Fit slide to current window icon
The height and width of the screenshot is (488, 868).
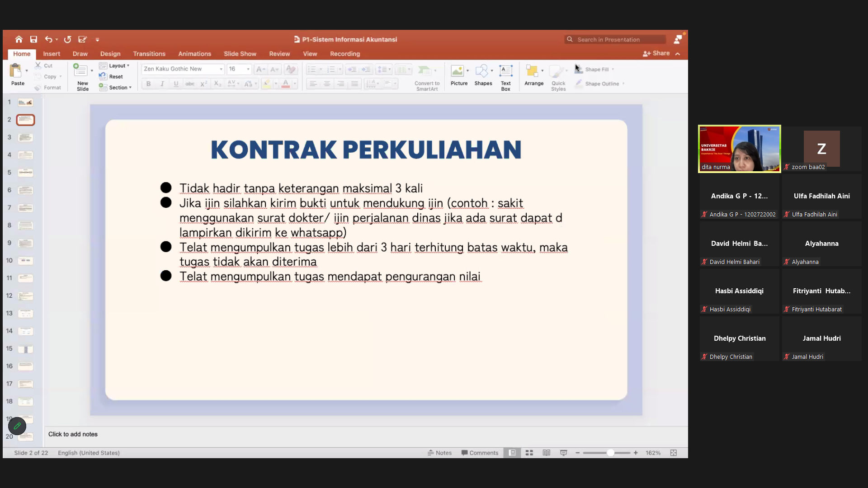coord(673,453)
